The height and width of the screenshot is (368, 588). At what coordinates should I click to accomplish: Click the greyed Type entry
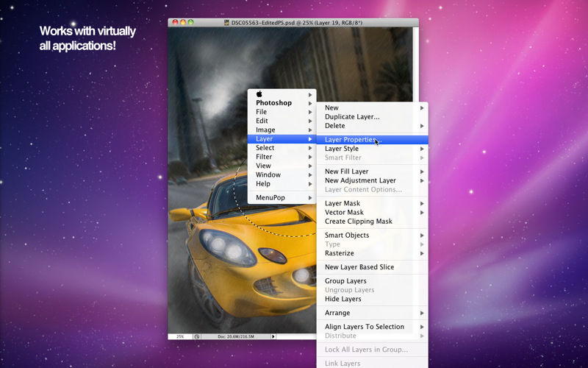pos(373,244)
